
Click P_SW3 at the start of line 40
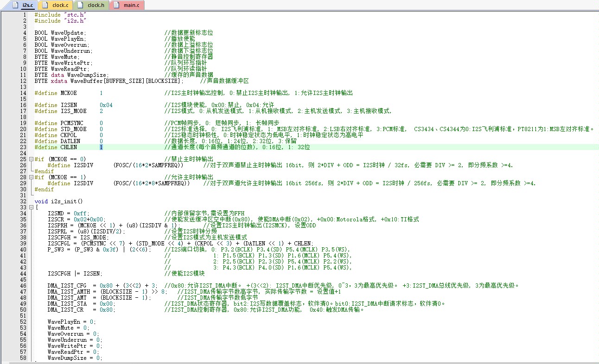coord(55,249)
